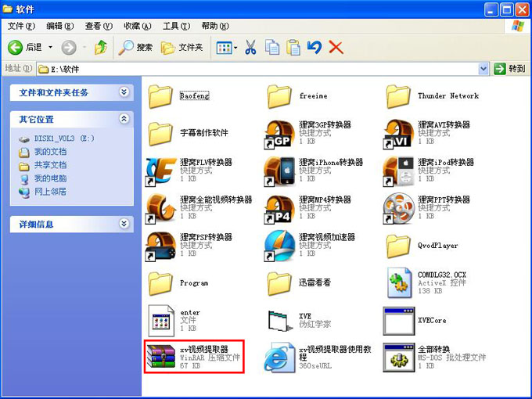Screen dimensions: 532x399
Task: Click the Cut scissors icon
Action: [250, 47]
